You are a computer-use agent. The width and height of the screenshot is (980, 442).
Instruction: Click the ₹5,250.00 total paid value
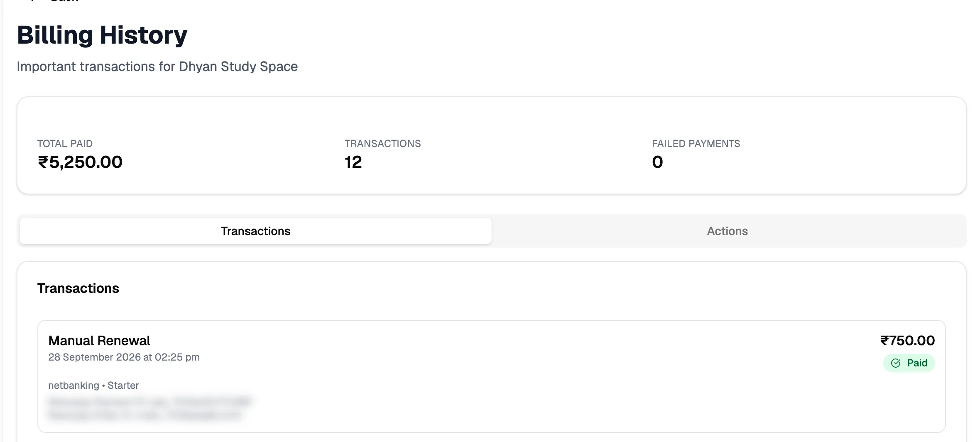[x=80, y=162]
